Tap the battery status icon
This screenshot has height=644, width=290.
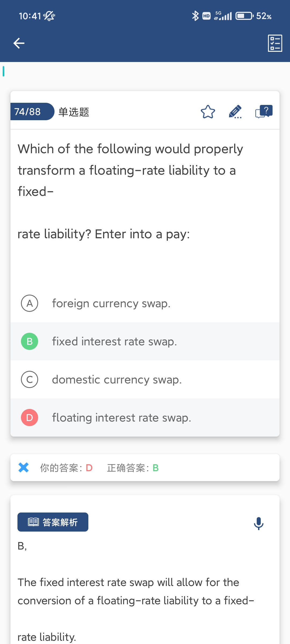[244, 16]
